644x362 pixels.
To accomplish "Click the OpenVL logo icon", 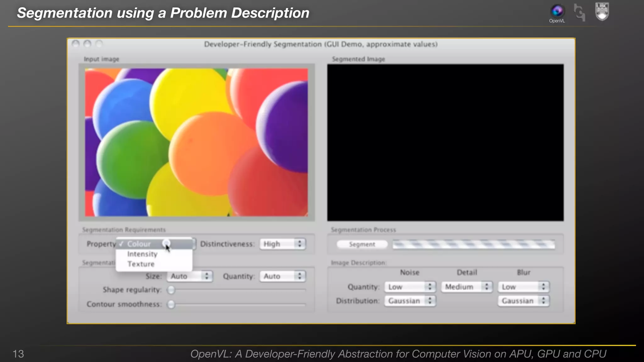I will [557, 11].
